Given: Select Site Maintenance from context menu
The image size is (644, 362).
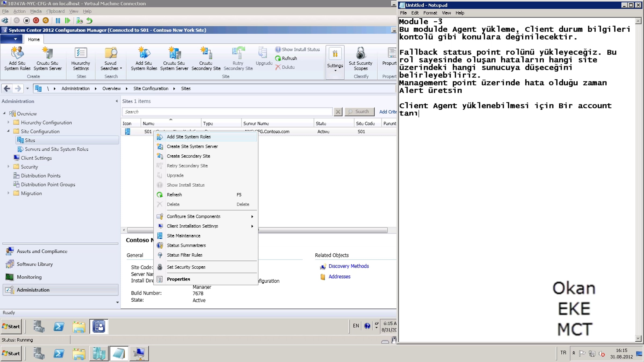Looking at the screenshot, I should [x=206, y=236].
